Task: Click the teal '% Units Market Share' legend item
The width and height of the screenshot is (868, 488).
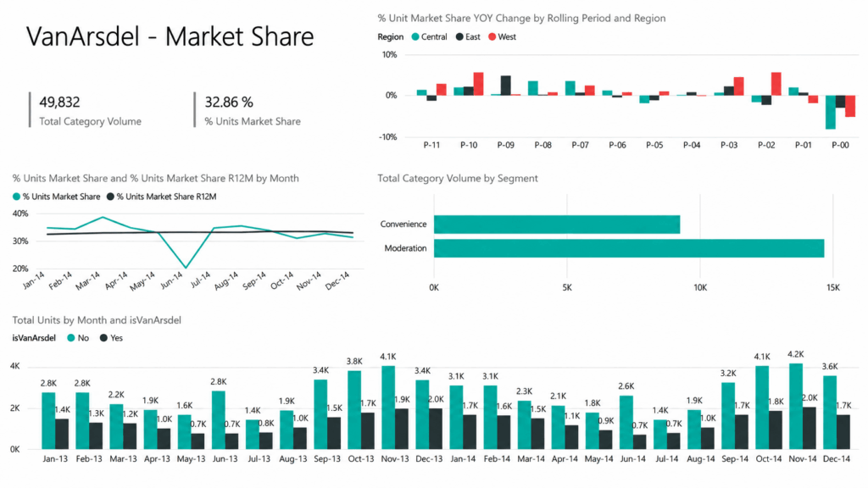Action: [57, 197]
